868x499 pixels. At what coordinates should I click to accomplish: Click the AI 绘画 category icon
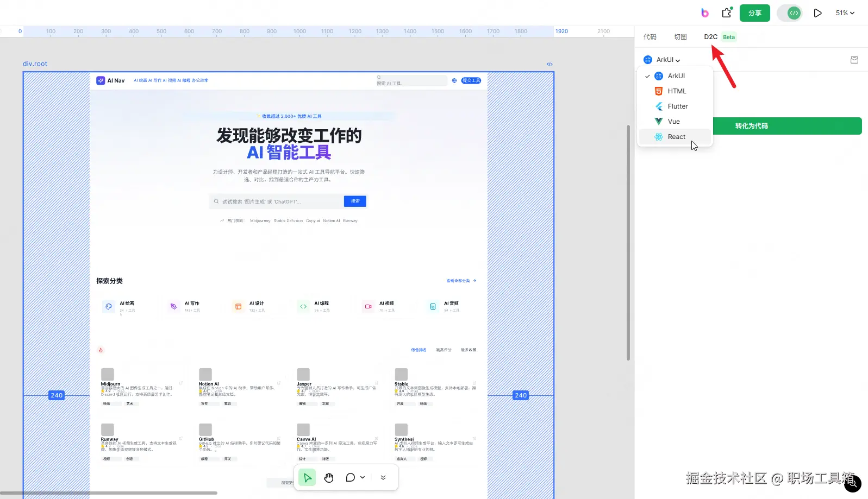pos(109,307)
